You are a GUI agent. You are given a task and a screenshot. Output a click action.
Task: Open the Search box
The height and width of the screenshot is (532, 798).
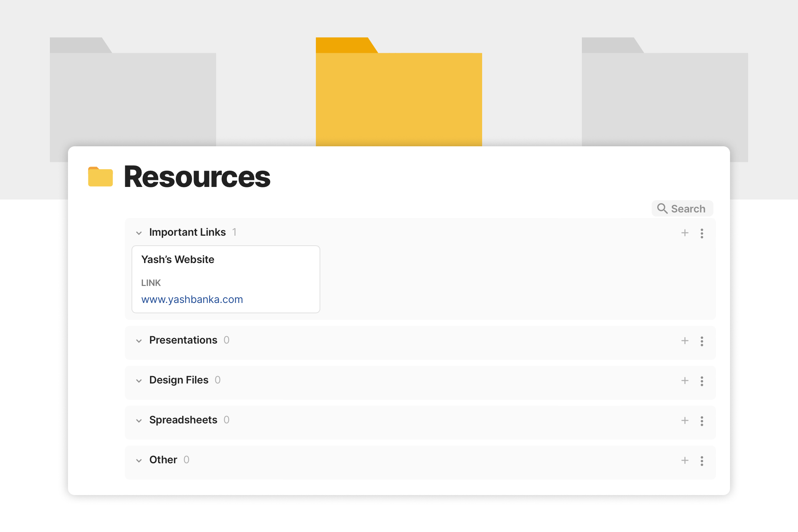pos(682,209)
